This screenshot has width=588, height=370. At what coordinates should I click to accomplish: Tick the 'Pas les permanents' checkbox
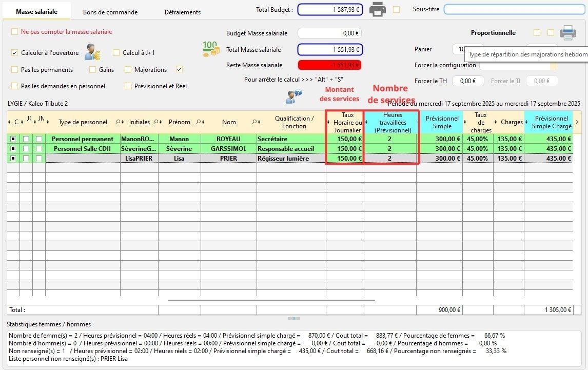[14, 69]
